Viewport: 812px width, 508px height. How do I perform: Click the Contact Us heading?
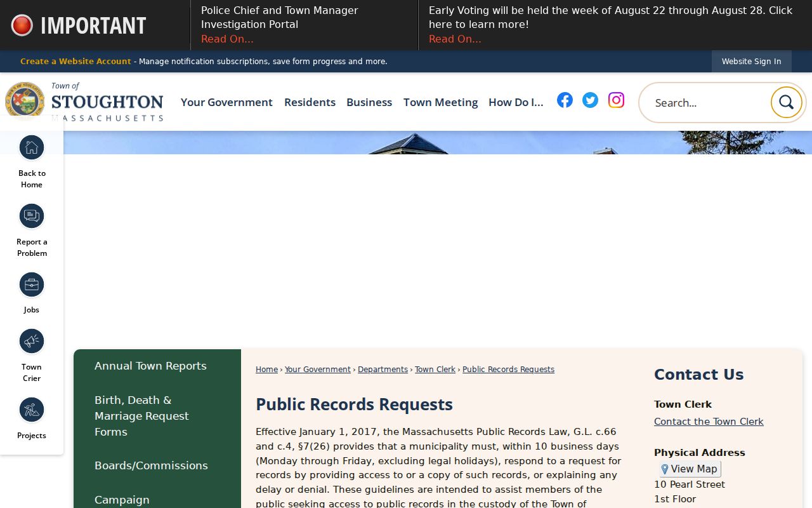(698, 375)
